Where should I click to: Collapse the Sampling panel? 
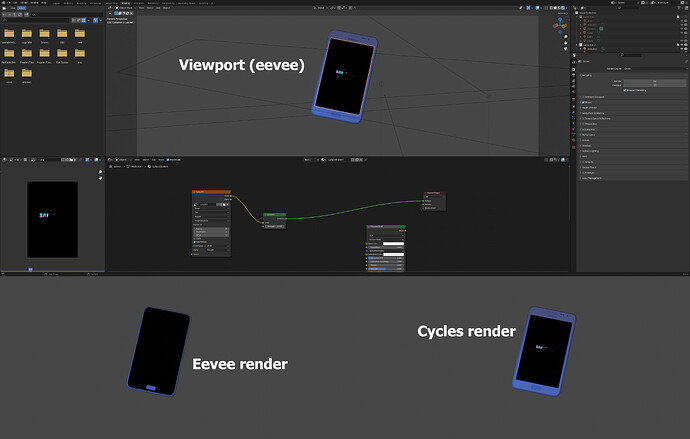[x=587, y=75]
